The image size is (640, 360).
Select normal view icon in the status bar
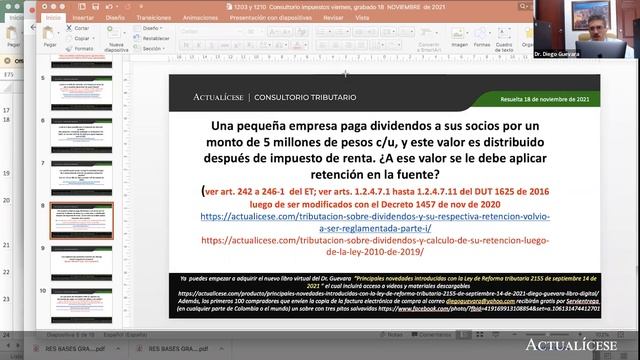click(x=464, y=335)
